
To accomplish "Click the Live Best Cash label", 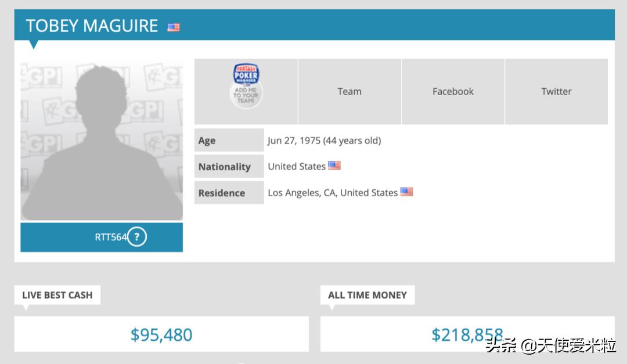I will tap(57, 295).
